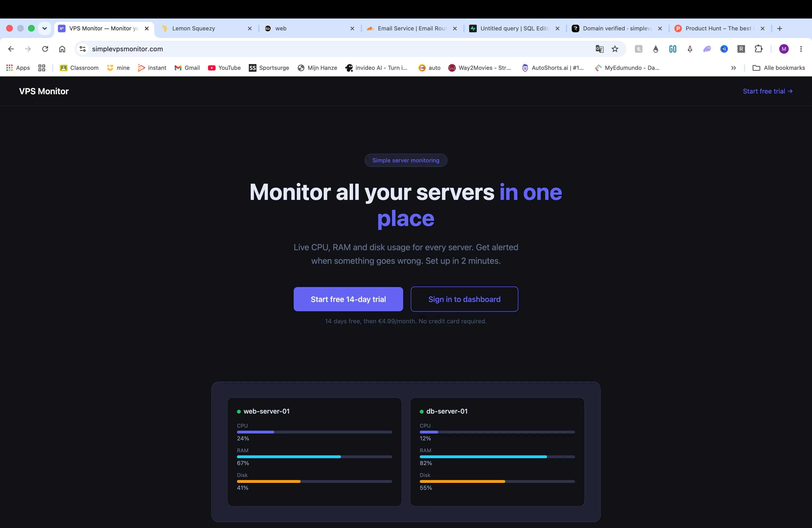Switch to the Email Service tab
812x528 pixels.
coord(412,28)
